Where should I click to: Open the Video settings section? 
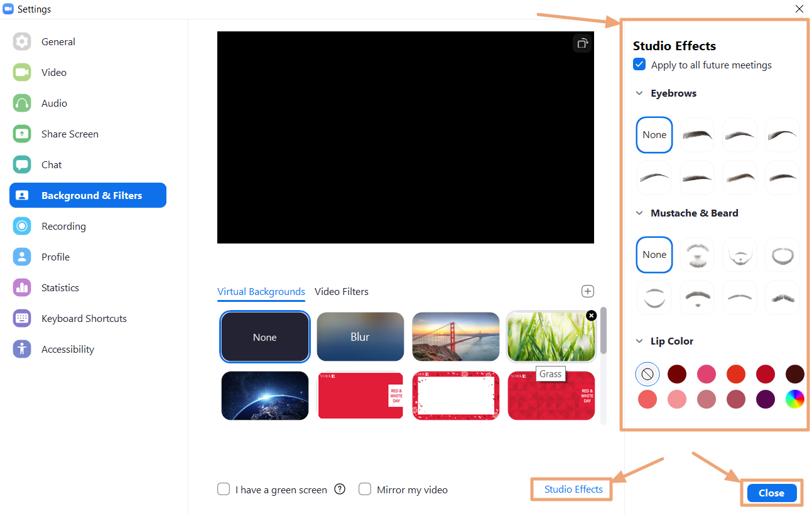pos(54,72)
